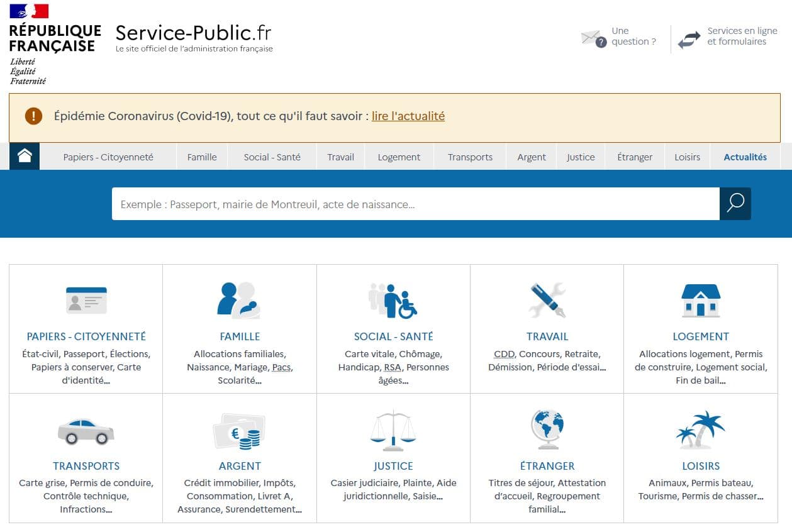Open the Famille navigation tab
Viewport: 792px width, 532px height.
coord(202,157)
